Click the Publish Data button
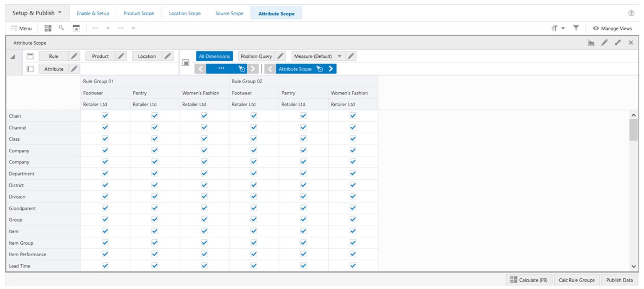Viewport: 644px width, 289px height. point(619,280)
